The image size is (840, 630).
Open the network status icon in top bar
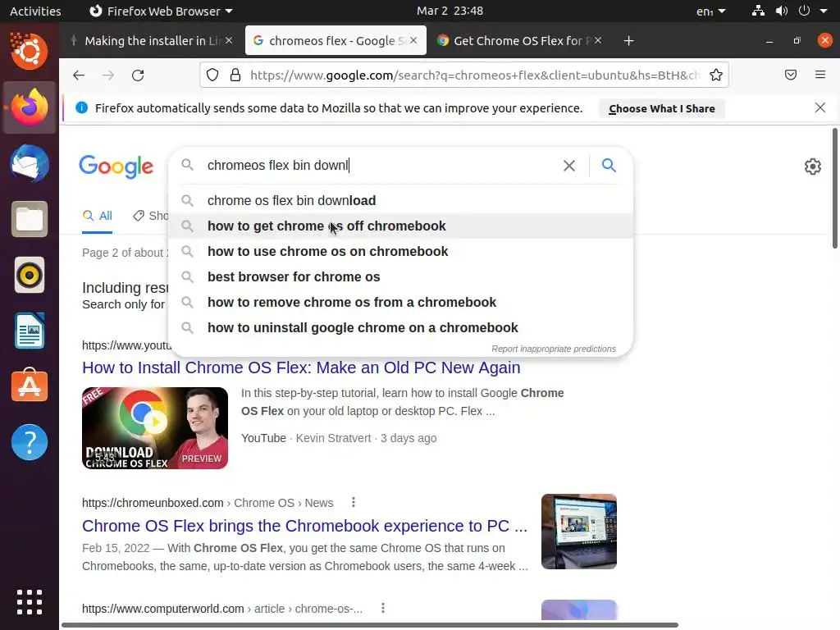click(758, 11)
